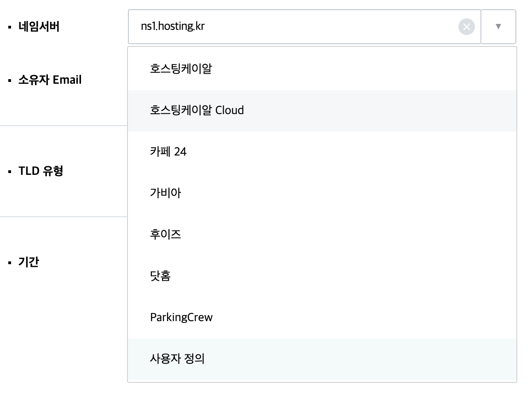Choose 호스팅케이알 Cloud option

point(322,110)
